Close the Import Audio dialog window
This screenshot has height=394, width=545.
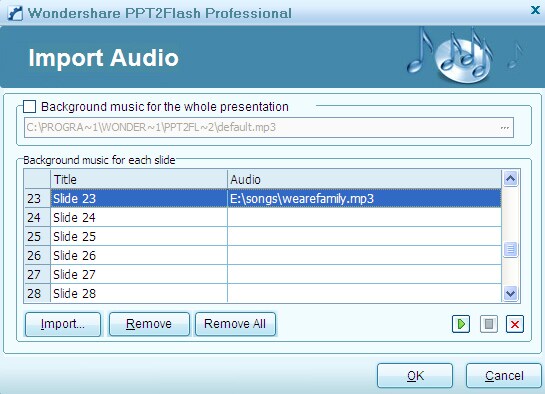(535, 10)
